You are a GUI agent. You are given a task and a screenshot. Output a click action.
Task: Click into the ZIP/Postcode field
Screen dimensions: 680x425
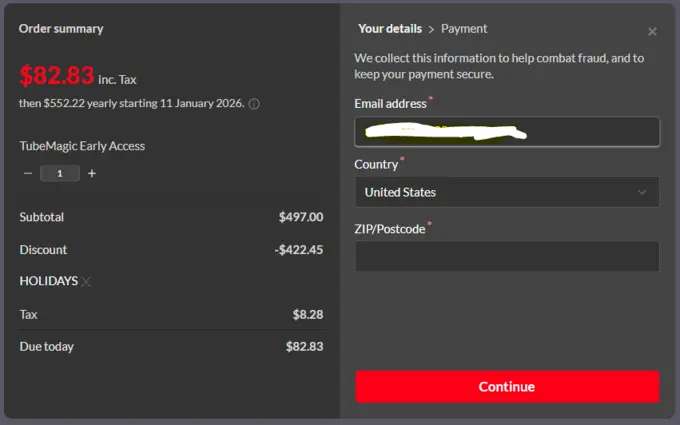pos(506,256)
